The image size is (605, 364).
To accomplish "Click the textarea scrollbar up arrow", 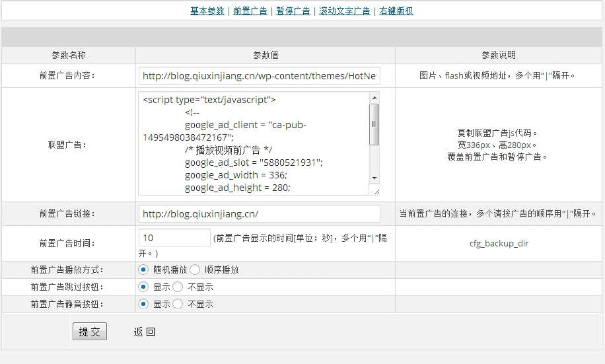I will pyautogui.click(x=374, y=98).
